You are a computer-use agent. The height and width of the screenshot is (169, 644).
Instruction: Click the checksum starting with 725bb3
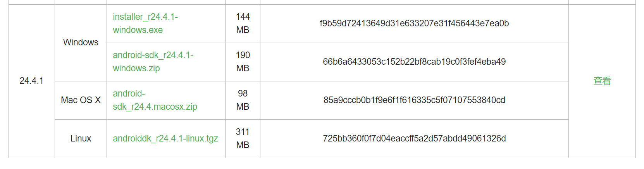(x=414, y=138)
